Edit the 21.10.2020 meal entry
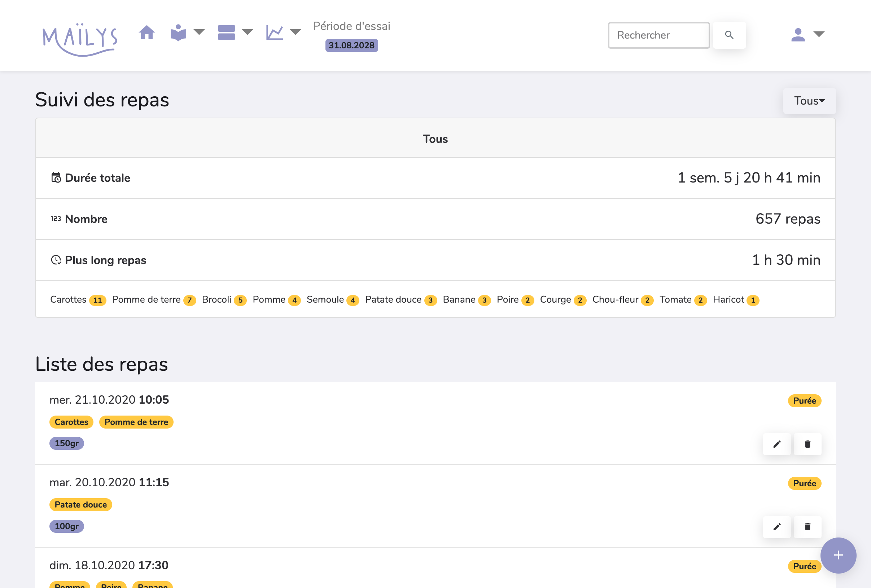Image resolution: width=871 pixels, height=588 pixels. (777, 444)
